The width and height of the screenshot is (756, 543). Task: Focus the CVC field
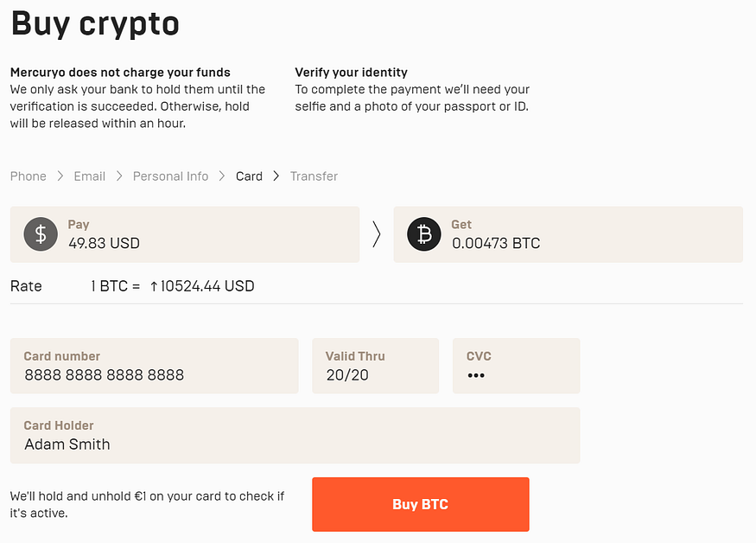click(x=517, y=366)
